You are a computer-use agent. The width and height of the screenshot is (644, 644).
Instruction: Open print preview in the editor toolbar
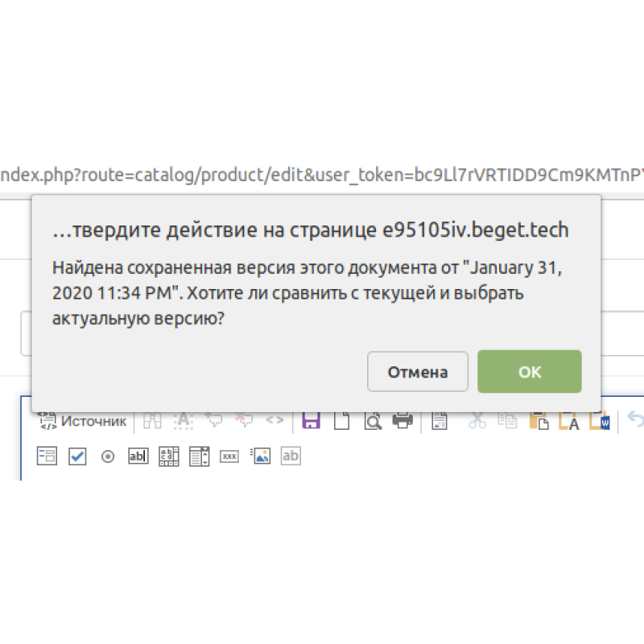tap(372, 419)
